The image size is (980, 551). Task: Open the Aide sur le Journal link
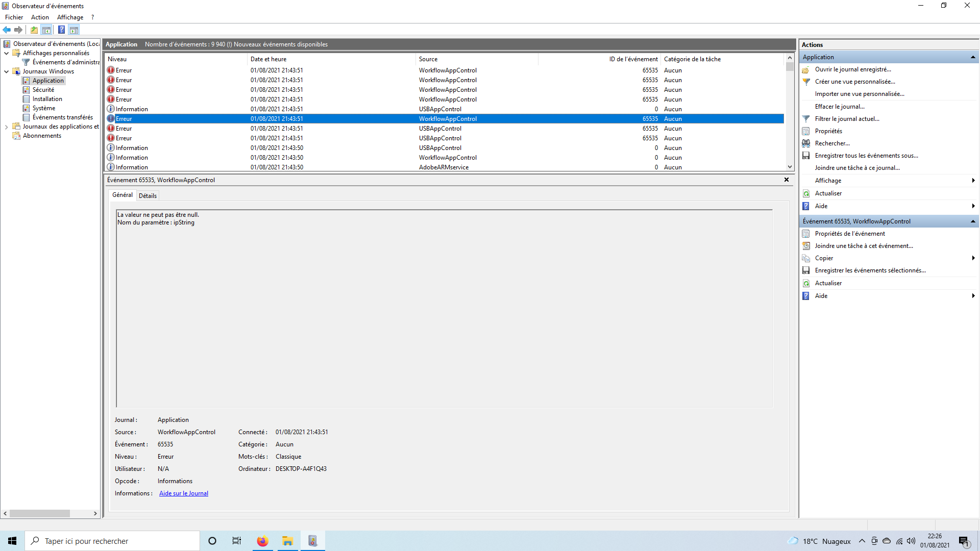(183, 493)
